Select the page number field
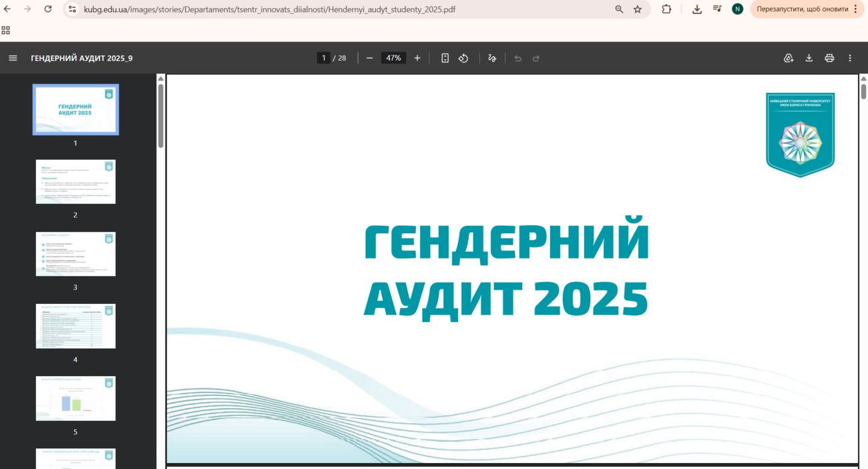This screenshot has height=469, width=868. [324, 58]
